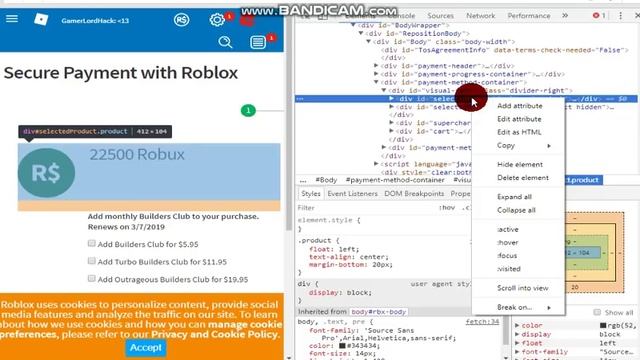Toggle the :hov element state button

(x=447, y=207)
